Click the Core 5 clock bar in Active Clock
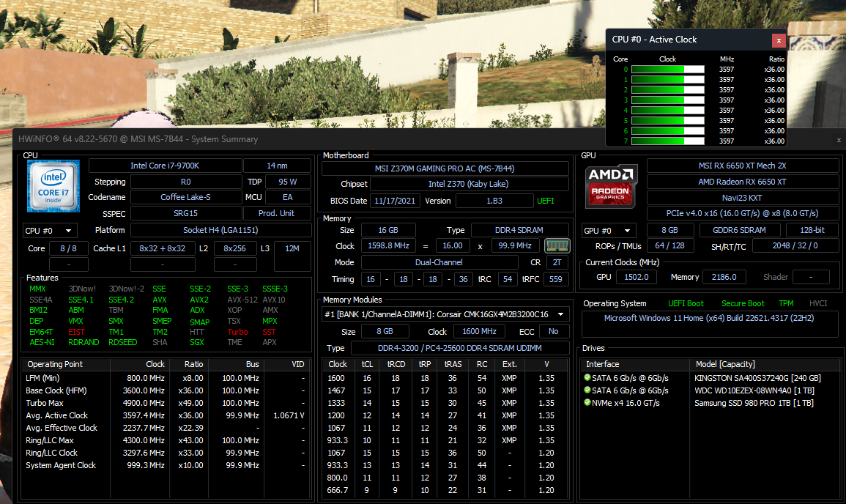Image resolution: width=846 pixels, height=504 pixels. (668, 120)
